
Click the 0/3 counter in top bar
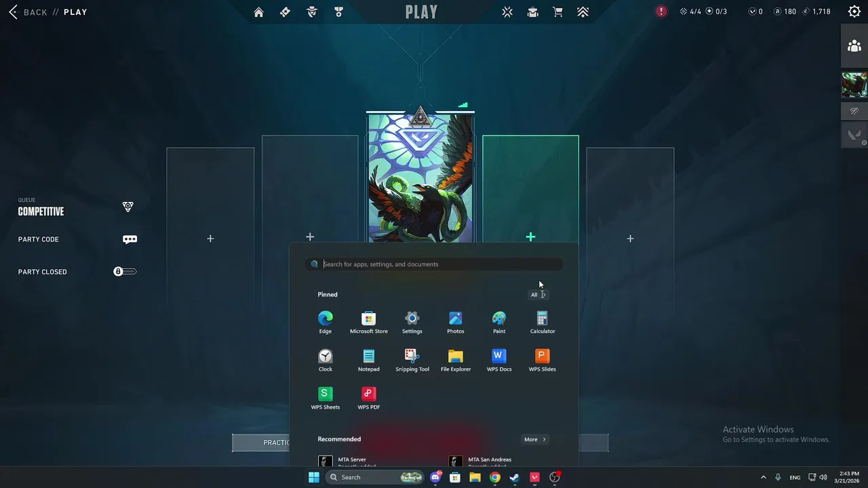pos(716,12)
